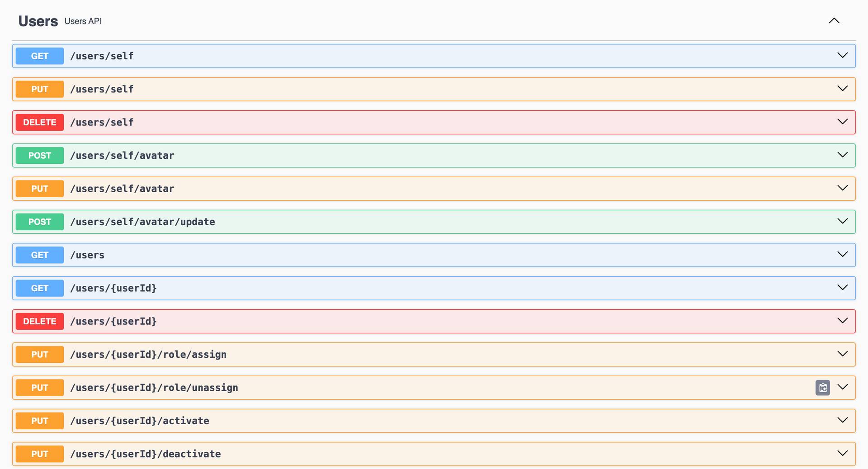The height and width of the screenshot is (469, 868).
Task: Click PUT badge for role/unassign
Action: (40, 388)
